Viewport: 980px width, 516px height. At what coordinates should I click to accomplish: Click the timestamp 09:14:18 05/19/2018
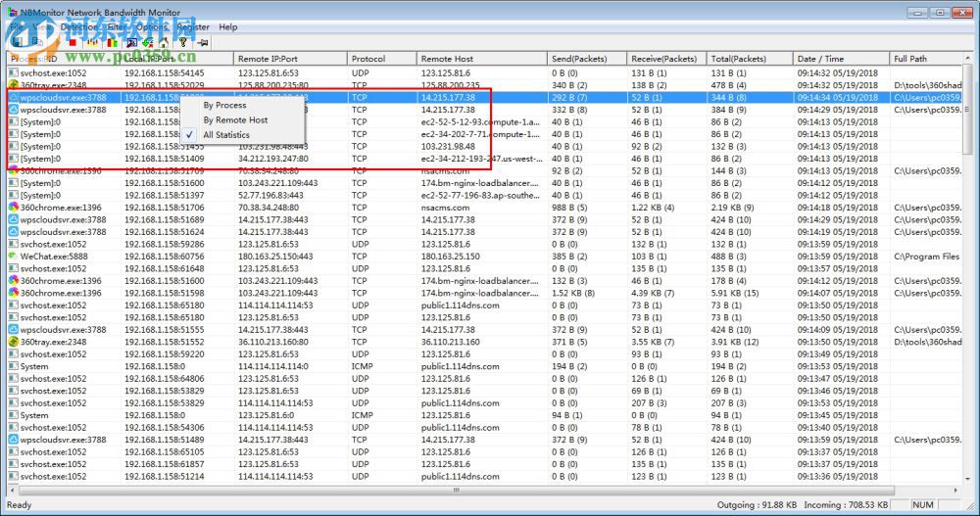click(x=837, y=208)
